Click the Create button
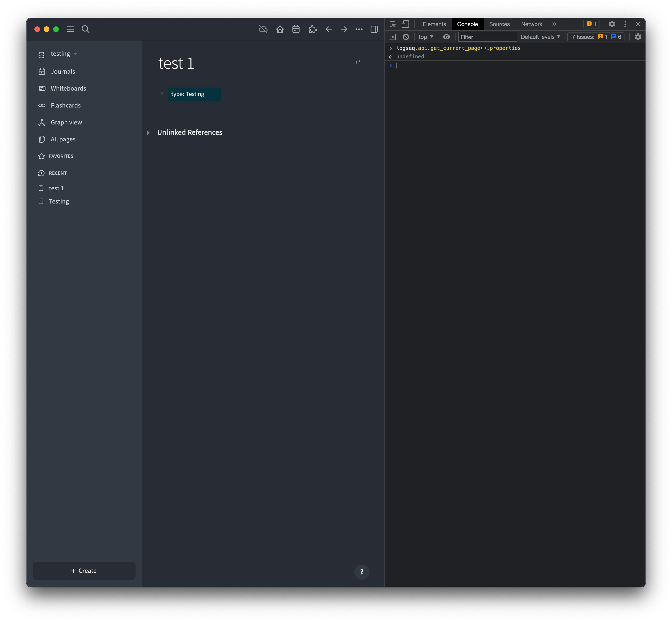 coord(84,570)
